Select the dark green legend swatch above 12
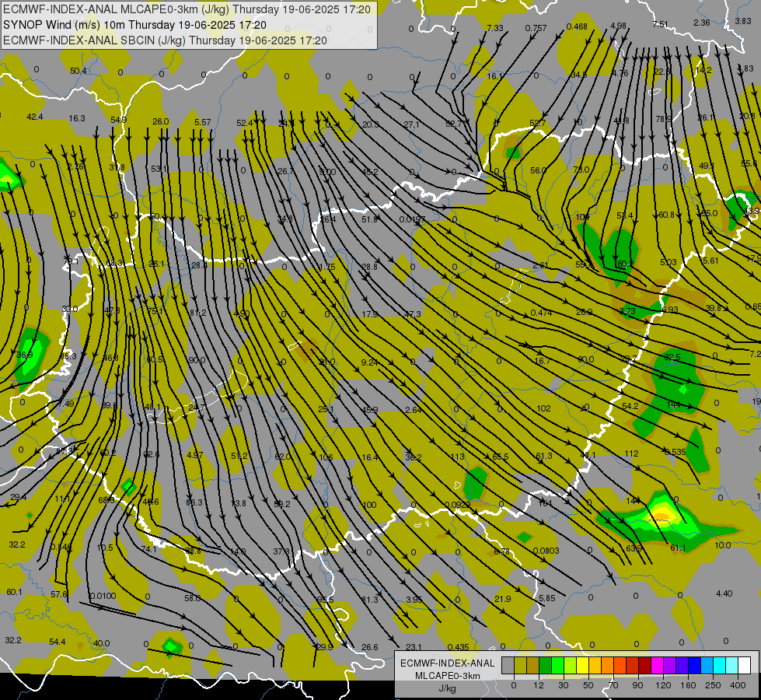Image resolution: width=761 pixels, height=700 pixels. [545, 666]
